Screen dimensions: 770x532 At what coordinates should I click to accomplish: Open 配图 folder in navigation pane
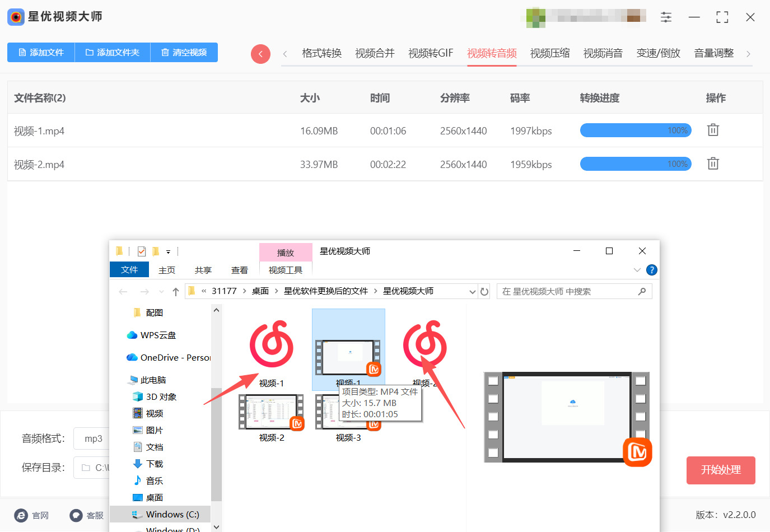148,313
